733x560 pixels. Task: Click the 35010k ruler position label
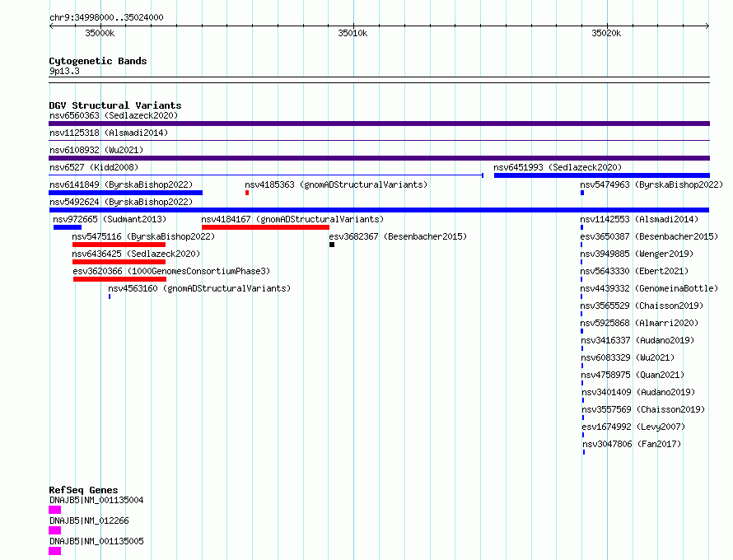[x=352, y=33]
